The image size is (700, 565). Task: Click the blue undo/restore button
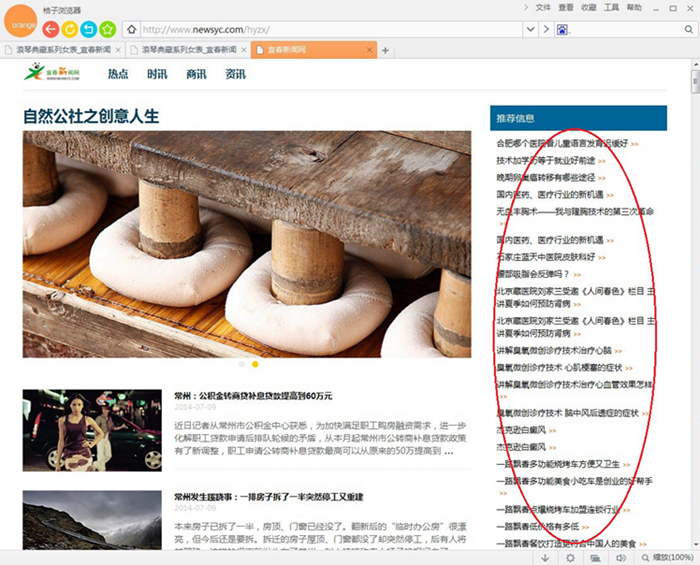pos(89,29)
